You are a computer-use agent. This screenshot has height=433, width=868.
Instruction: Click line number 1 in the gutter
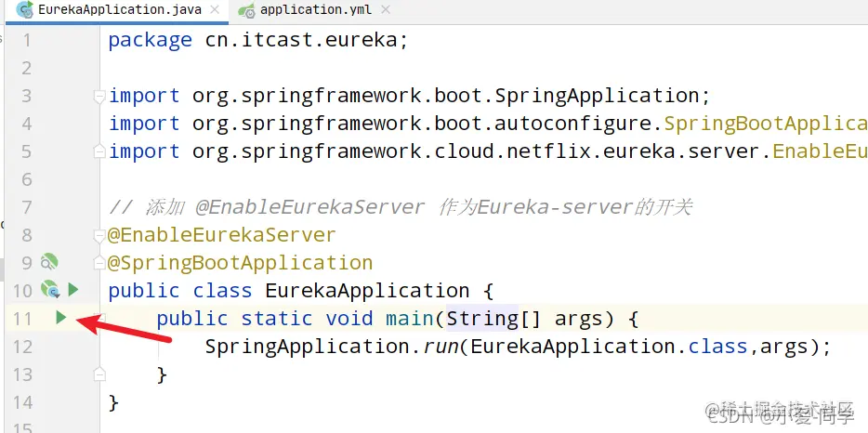[x=27, y=41]
